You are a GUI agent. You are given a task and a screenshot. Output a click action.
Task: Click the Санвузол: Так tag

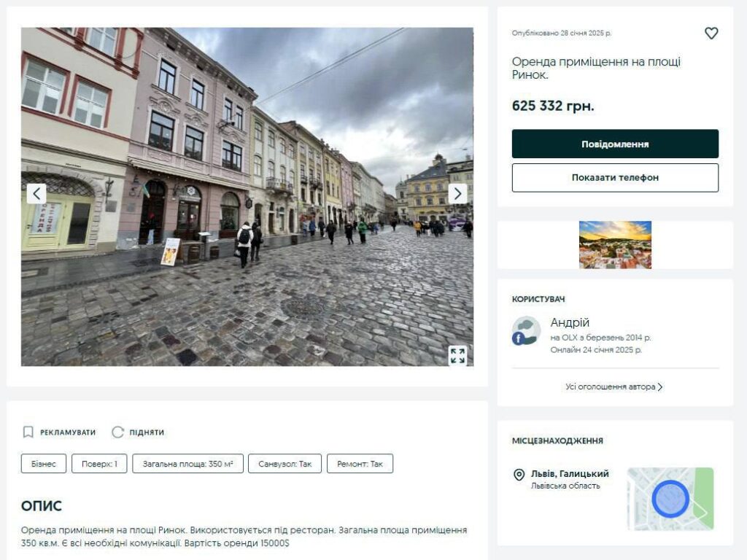click(285, 464)
